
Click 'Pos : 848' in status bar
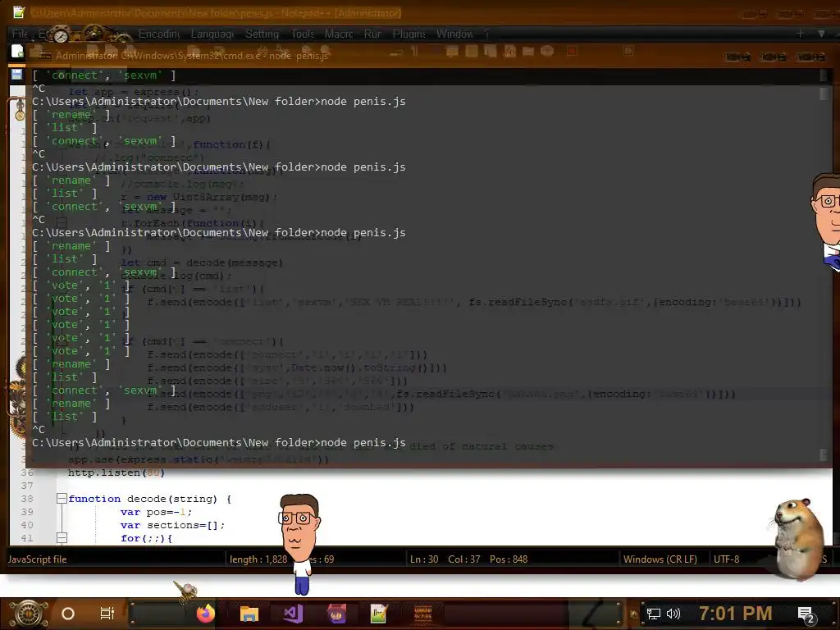[509, 559]
